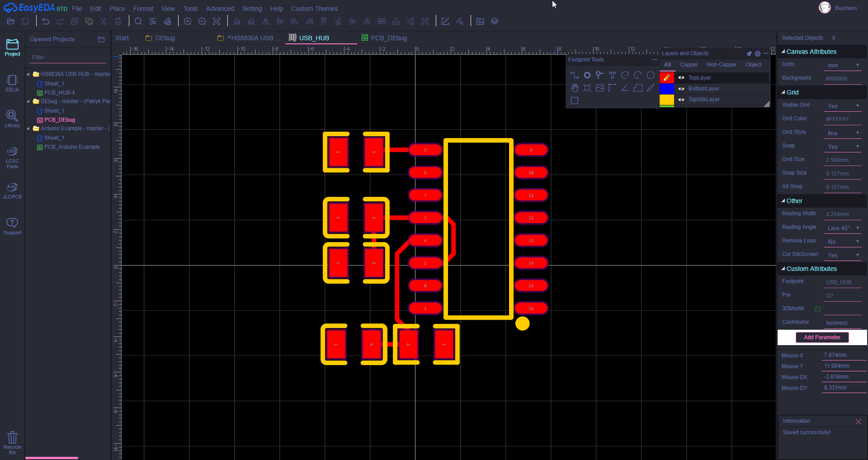Open the Place menu
This screenshot has width=868, height=460.
pos(117,9)
